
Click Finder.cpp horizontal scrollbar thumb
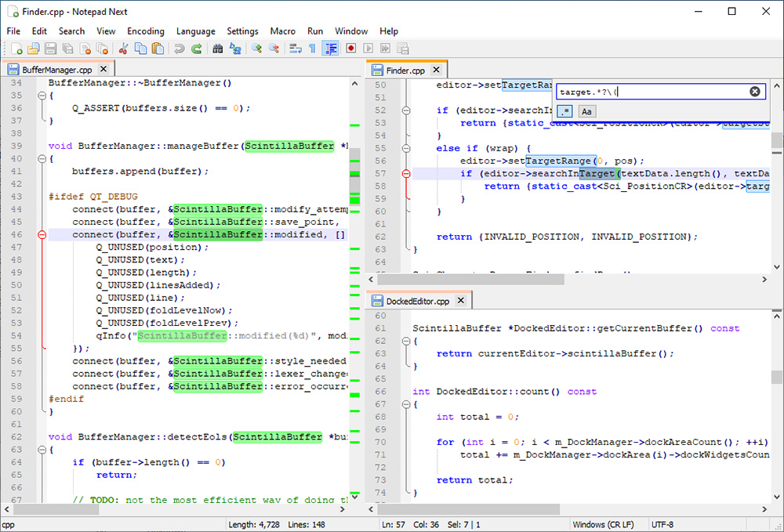(470, 280)
